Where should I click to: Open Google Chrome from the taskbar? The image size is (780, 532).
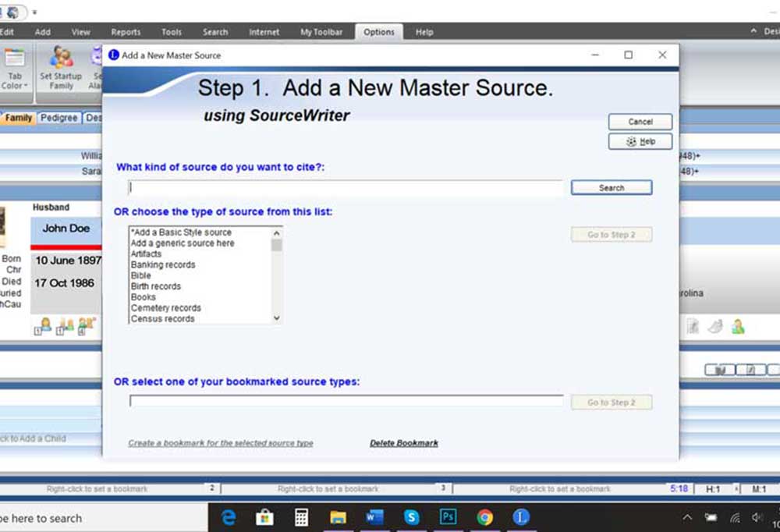[484, 517]
